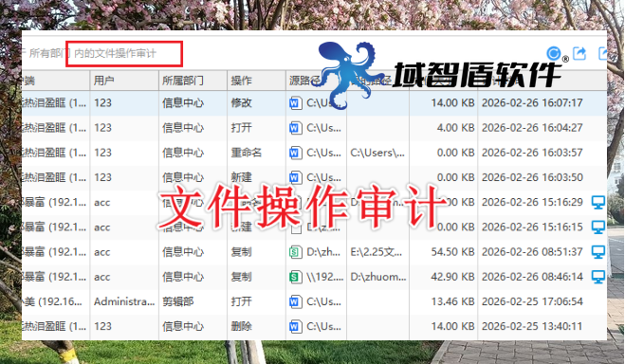Click the 4.00 KB file size cell

coord(455,128)
